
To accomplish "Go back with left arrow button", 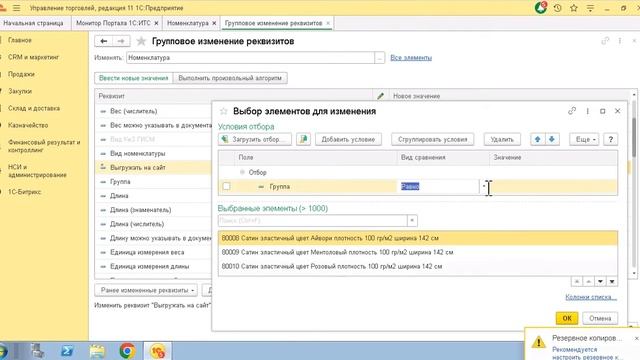I will [104, 41].
